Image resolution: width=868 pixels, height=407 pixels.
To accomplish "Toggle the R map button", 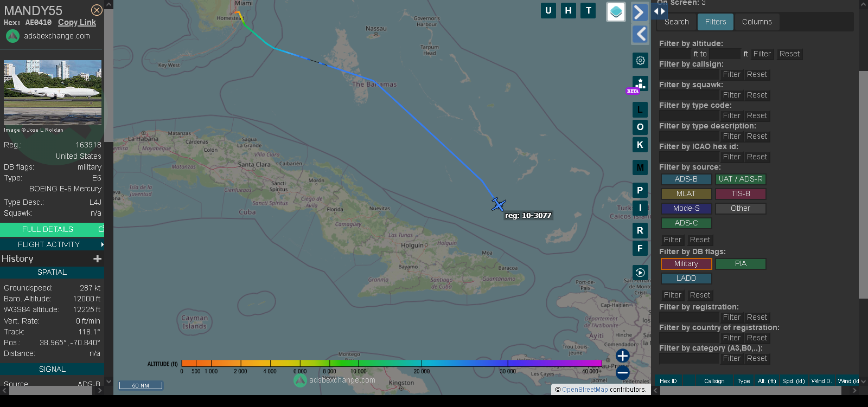I will (x=640, y=230).
